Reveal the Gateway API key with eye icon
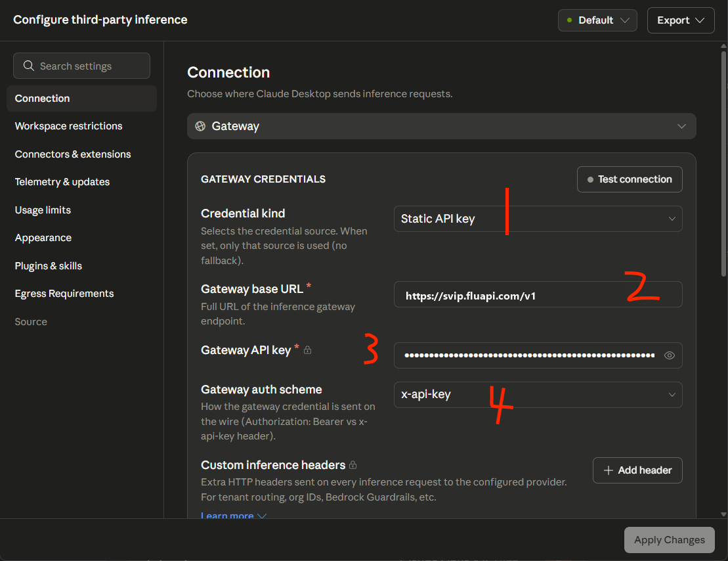This screenshot has width=728, height=561. click(x=669, y=355)
